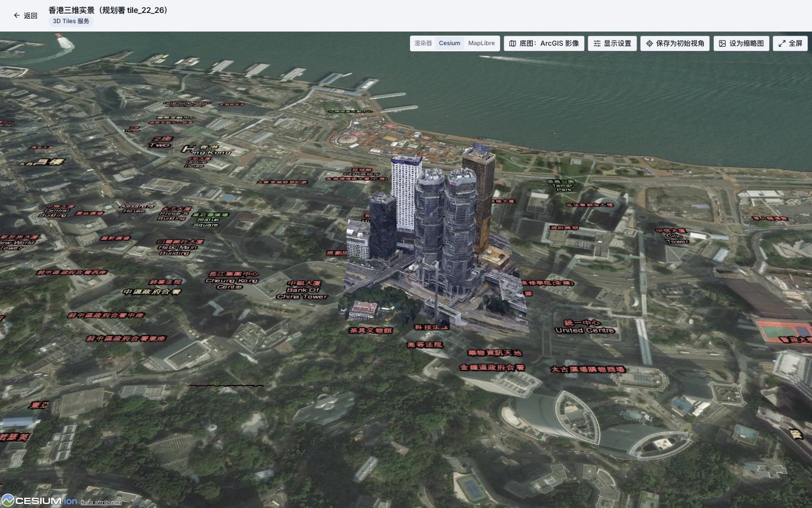Click the 高等法院 map label
This screenshot has height=508, width=812.
(425, 344)
